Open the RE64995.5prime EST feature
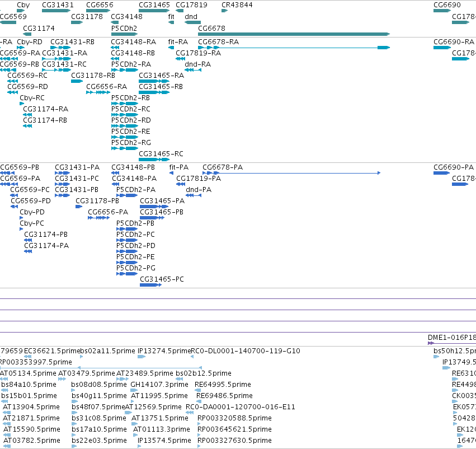The image size is (476, 449). (198, 390)
